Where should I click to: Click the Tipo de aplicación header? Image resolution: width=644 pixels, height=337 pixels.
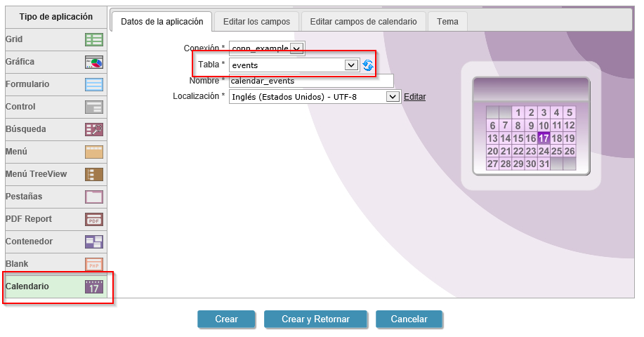(x=56, y=17)
